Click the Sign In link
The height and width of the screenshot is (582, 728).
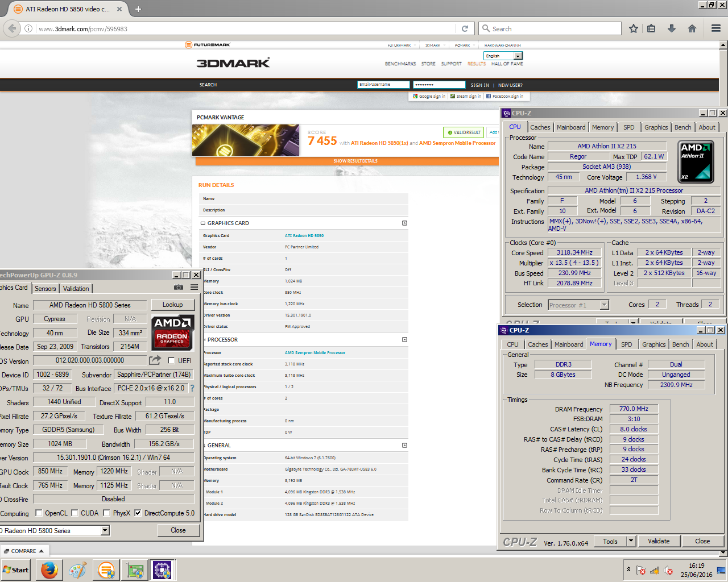pos(479,85)
